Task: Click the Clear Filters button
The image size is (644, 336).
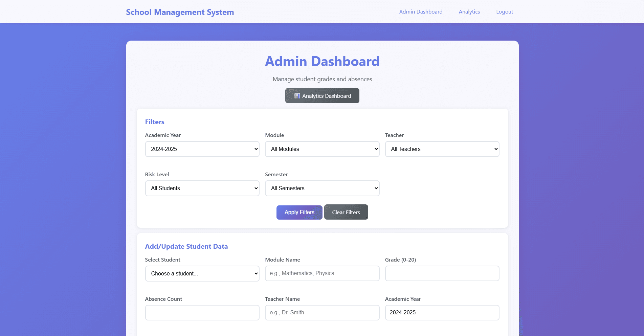Action: click(346, 212)
